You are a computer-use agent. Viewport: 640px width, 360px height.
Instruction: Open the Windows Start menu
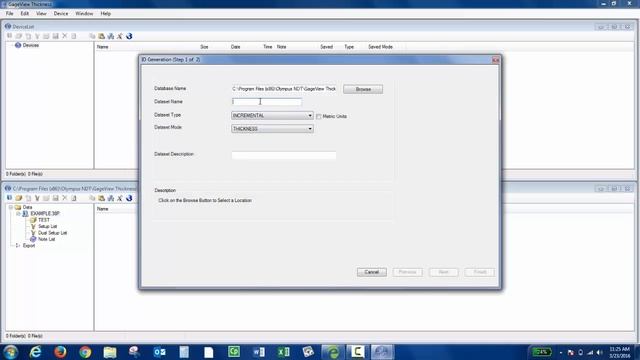tap(10, 352)
